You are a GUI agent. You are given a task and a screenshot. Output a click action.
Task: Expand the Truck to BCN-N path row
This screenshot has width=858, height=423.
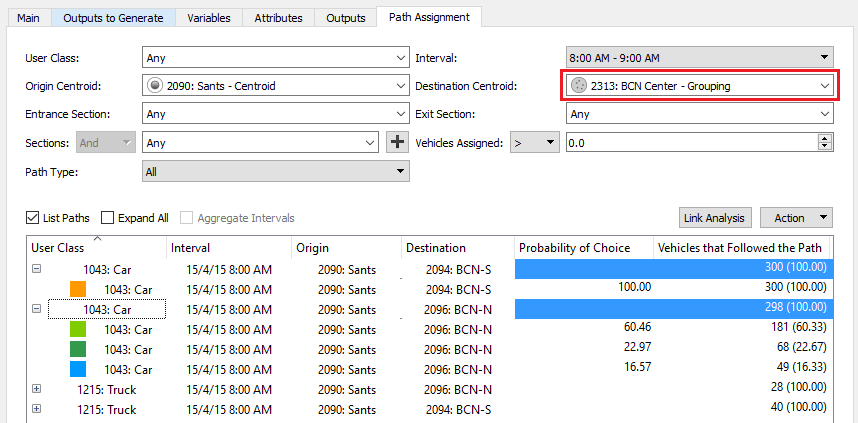coord(37,389)
